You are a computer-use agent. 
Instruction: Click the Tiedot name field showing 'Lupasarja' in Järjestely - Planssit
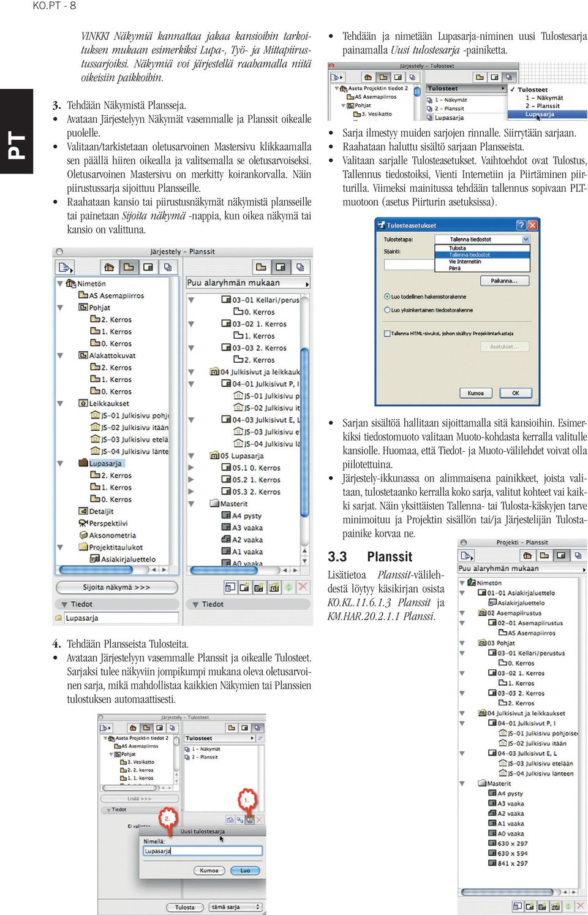pyautogui.click(x=120, y=618)
